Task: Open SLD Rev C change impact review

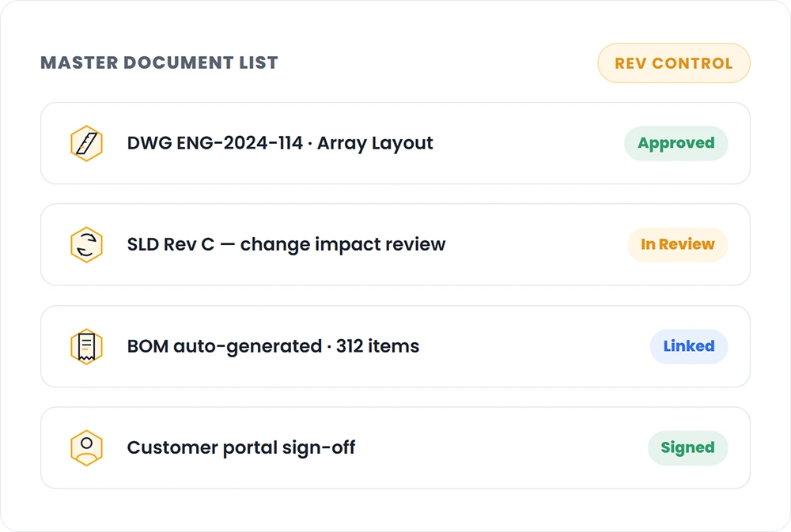Action: tap(286, 244)
